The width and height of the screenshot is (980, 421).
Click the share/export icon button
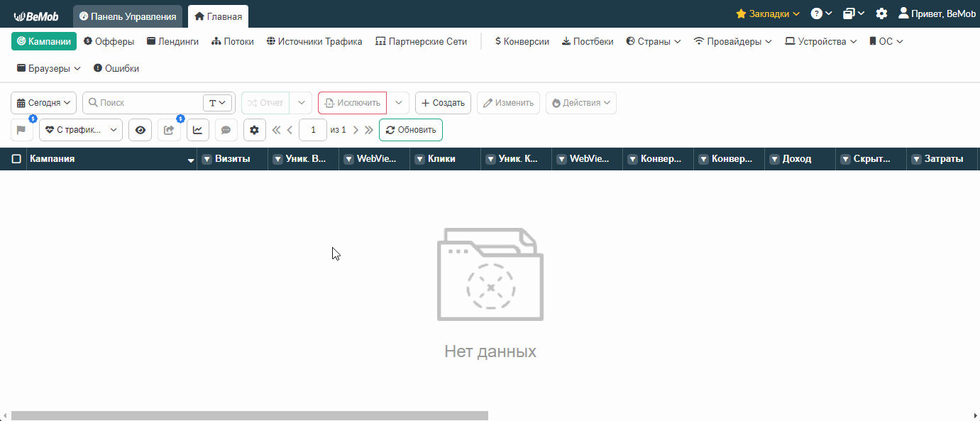(169, 130)
